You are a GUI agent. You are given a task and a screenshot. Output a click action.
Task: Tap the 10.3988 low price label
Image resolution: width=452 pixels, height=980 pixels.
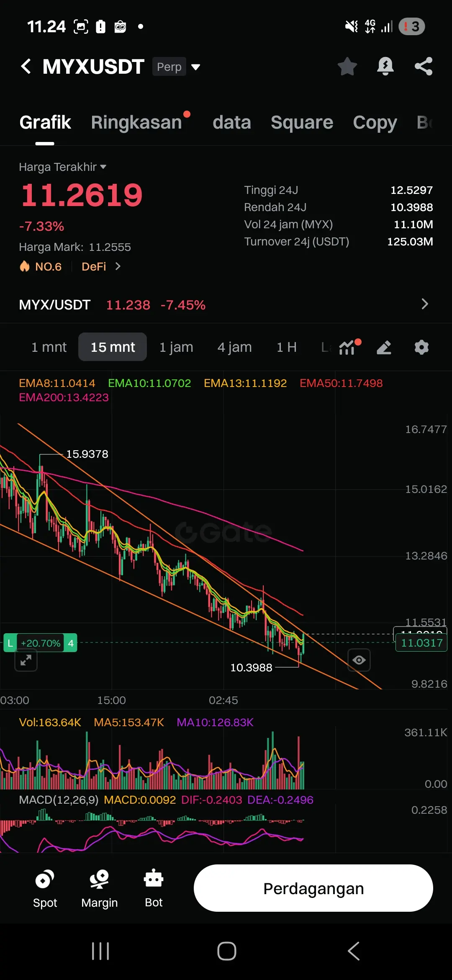pos(251,668)
